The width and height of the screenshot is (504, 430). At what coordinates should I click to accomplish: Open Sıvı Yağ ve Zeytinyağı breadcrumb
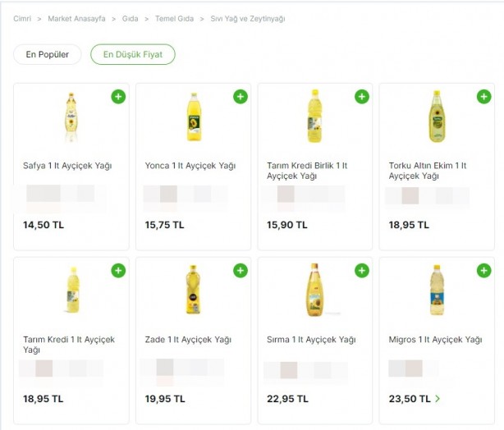click(x=248, y=19)
